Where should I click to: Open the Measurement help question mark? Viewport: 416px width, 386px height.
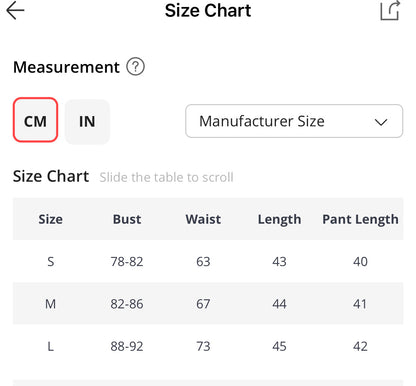tap(135, 67)
